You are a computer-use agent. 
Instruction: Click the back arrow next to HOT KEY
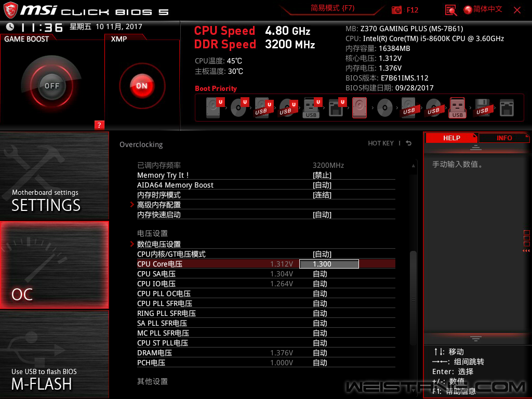(x=409, y=143)
